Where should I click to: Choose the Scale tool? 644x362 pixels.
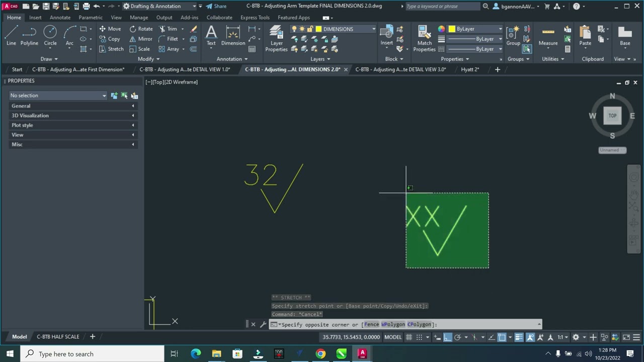(139, 49)
